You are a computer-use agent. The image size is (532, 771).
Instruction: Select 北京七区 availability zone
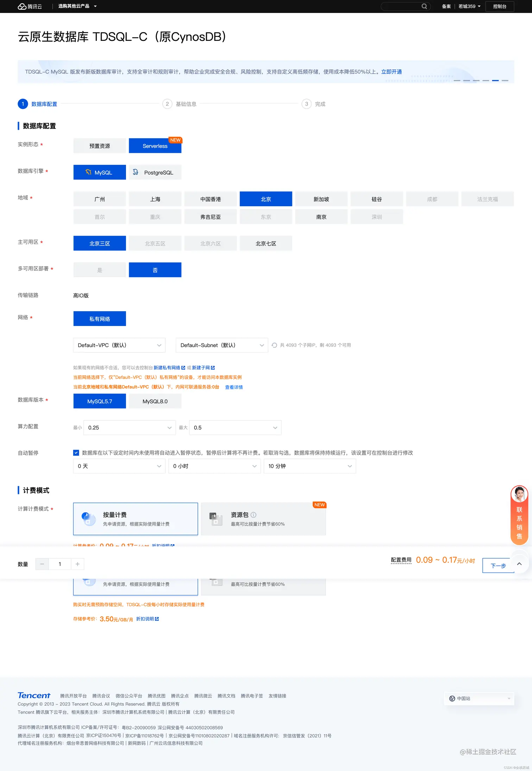point(266,244)
